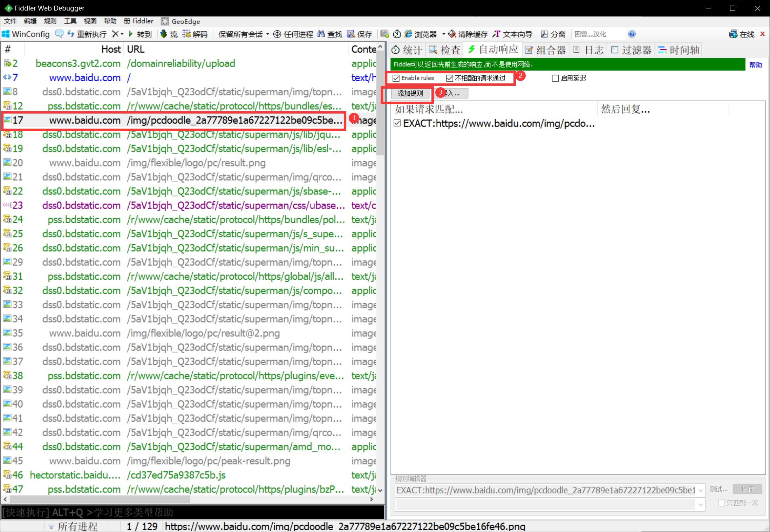Click the 流 stream green arrow icon
Screen dimensions: 770x532
click(x=164, y=34)
